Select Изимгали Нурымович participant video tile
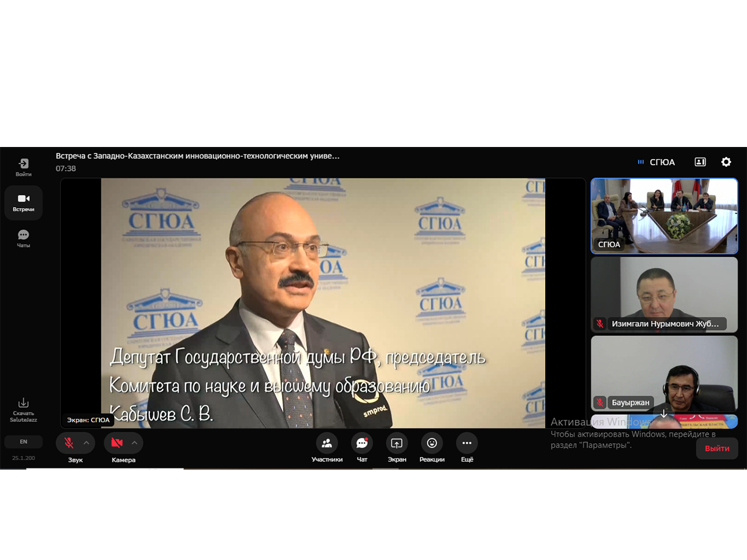Image resolution: width=747 pixels, height=560 pixels. tap(664, 295)
